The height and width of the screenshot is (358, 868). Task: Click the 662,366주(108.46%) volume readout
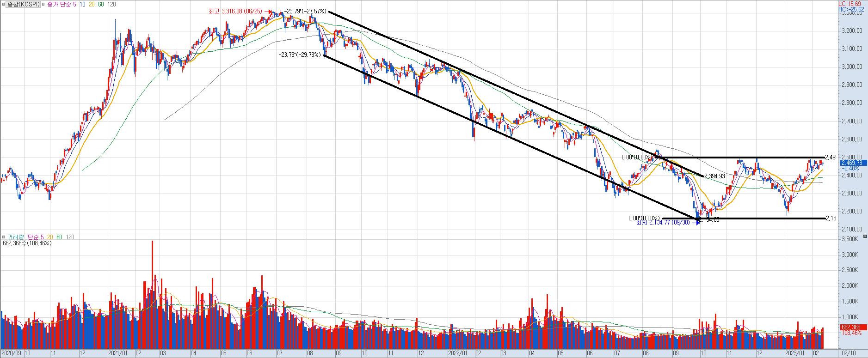click(x=27, y=243)
